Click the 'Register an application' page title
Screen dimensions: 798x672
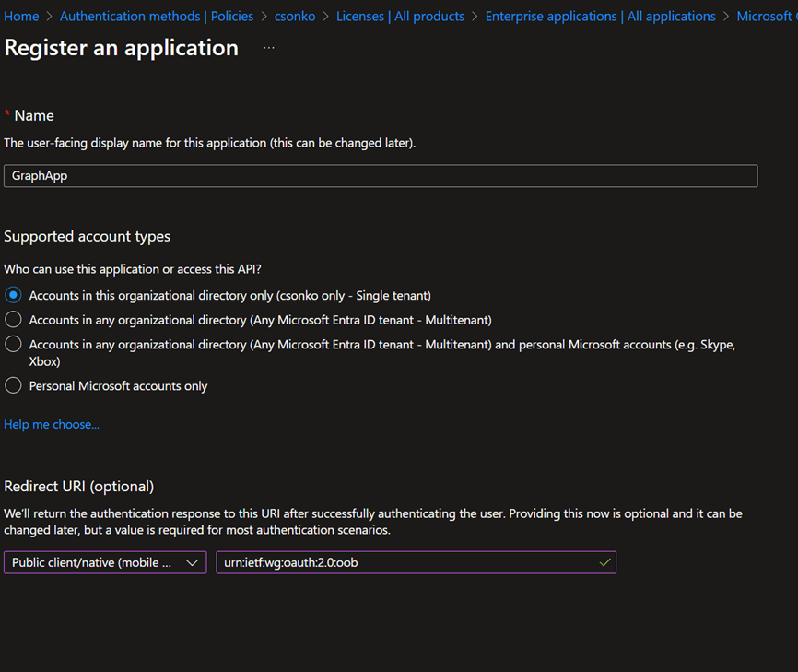pos(121,48)
